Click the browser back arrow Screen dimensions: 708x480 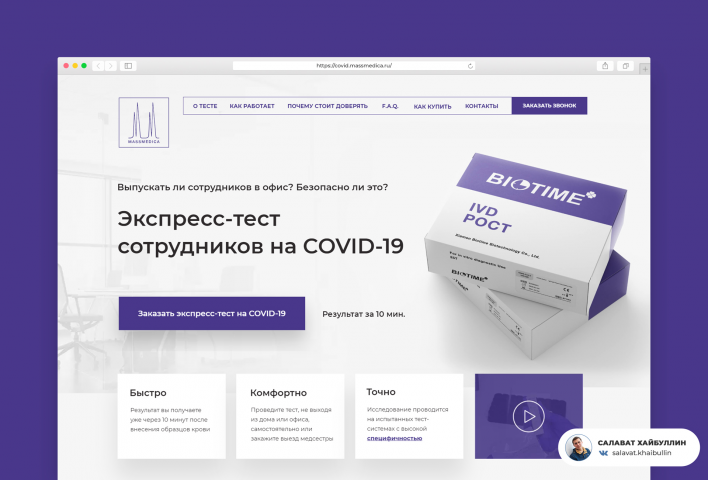[x=98, y=66]
